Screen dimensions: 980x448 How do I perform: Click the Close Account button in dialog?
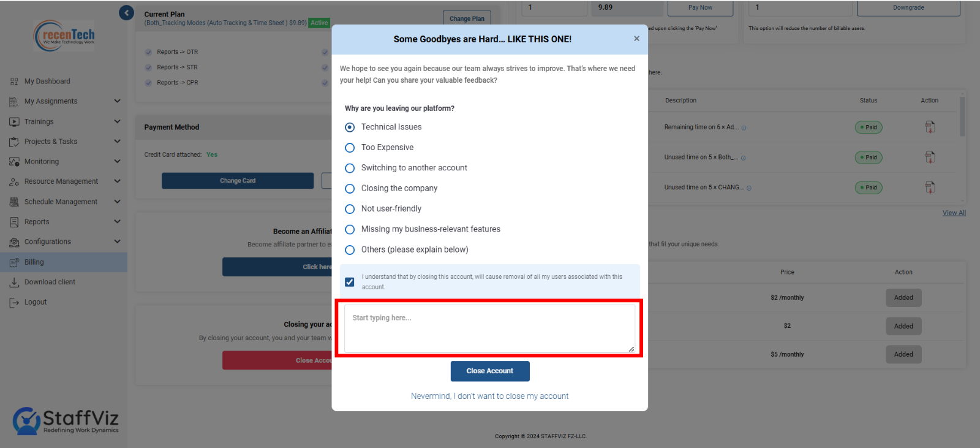pos(490,371)
